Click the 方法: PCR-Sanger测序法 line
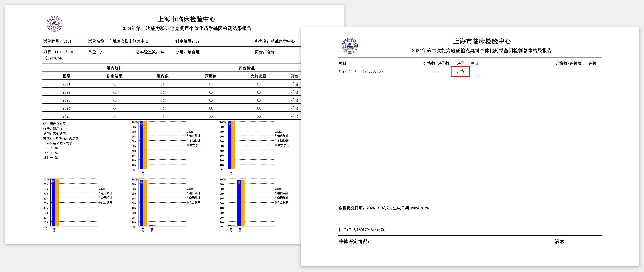Screen dimensions: 644x272 pos(61,138)
